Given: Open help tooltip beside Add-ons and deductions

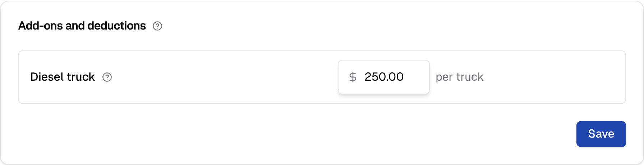Looking at the screenshot, I should coord(157,26).
